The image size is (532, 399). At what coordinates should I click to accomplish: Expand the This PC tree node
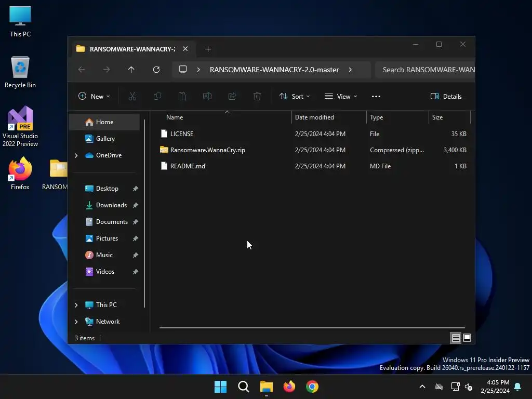[76, 305]
